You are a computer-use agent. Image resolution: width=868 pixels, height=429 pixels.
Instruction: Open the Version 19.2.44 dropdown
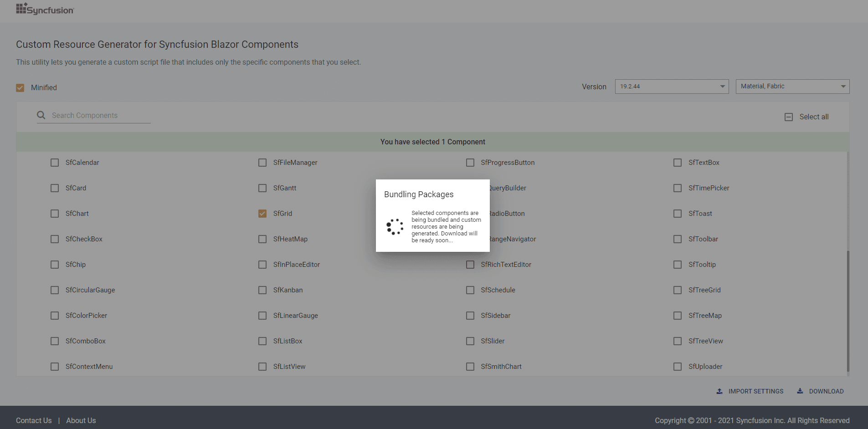tap(672, 87)
